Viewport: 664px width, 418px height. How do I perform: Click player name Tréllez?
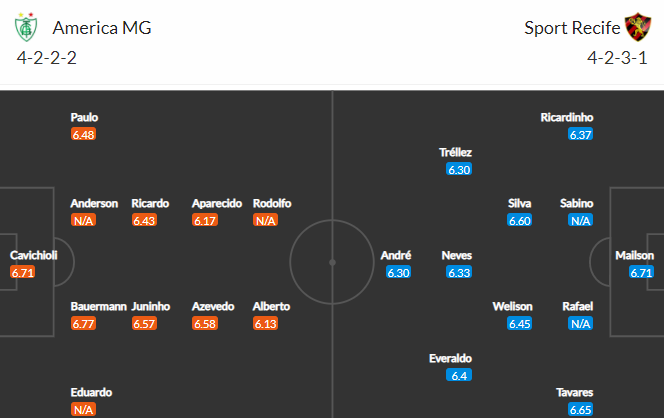(455, 152)
